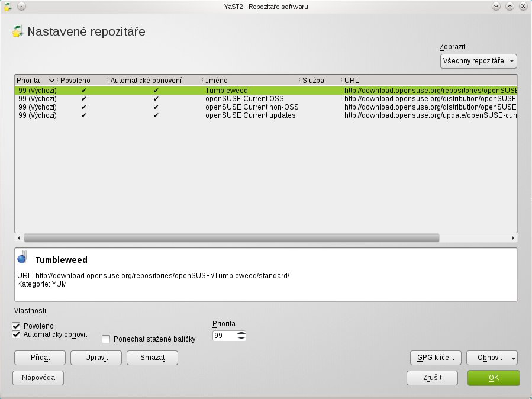The width and height of the screenshot is (532, 399).
Task: Select the openSUSE Current non-OSS repository name
Action: point(252,107)
